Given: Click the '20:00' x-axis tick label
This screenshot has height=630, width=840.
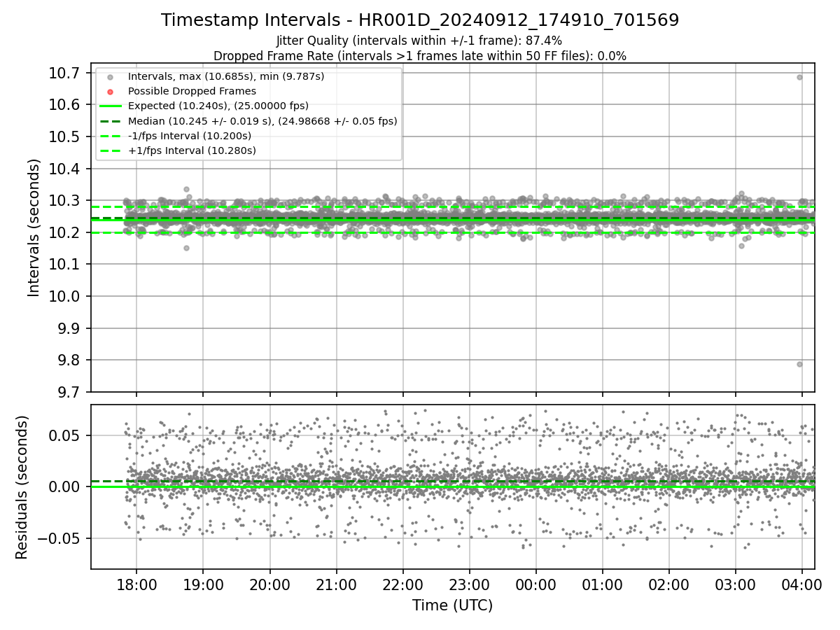Looking at the screenshot, I should click(269, 584).
